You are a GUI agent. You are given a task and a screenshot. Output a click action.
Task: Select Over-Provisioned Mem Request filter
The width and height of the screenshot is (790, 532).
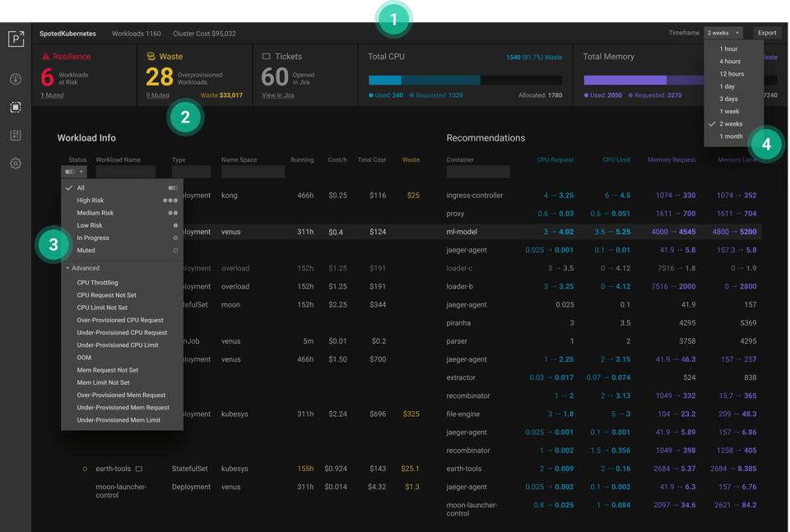[x=122, y=396]
